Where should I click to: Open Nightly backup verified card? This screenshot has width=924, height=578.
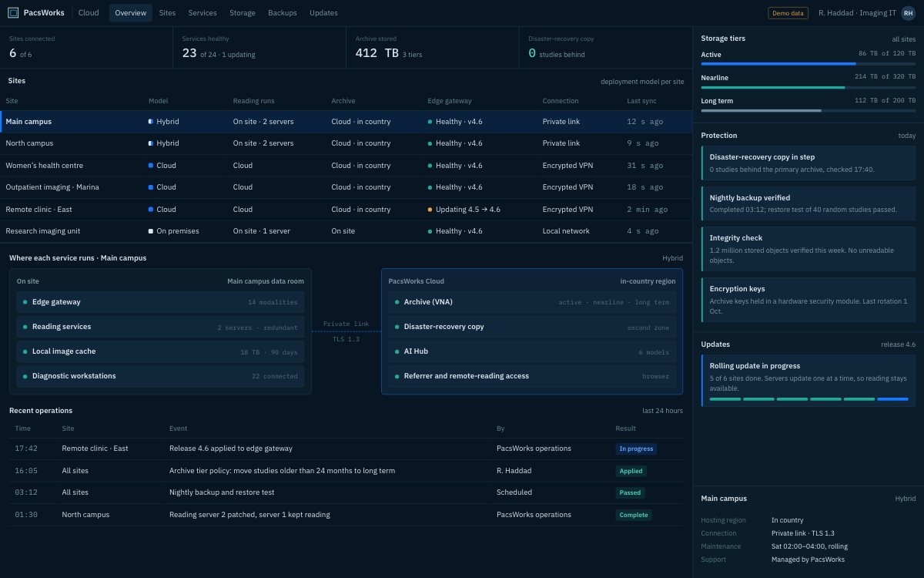click(808, 203)
